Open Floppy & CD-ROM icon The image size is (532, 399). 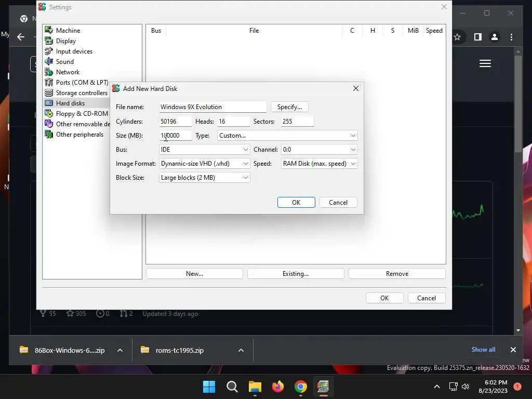pos(49,114)
